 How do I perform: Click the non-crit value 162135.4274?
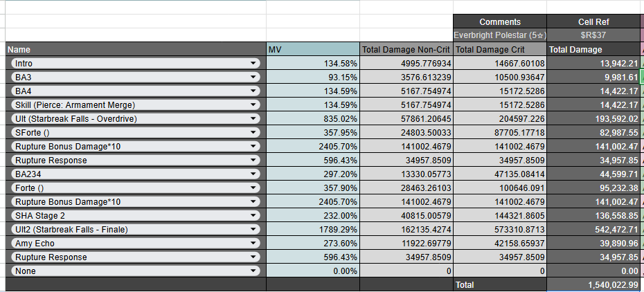tap(406, 230)
